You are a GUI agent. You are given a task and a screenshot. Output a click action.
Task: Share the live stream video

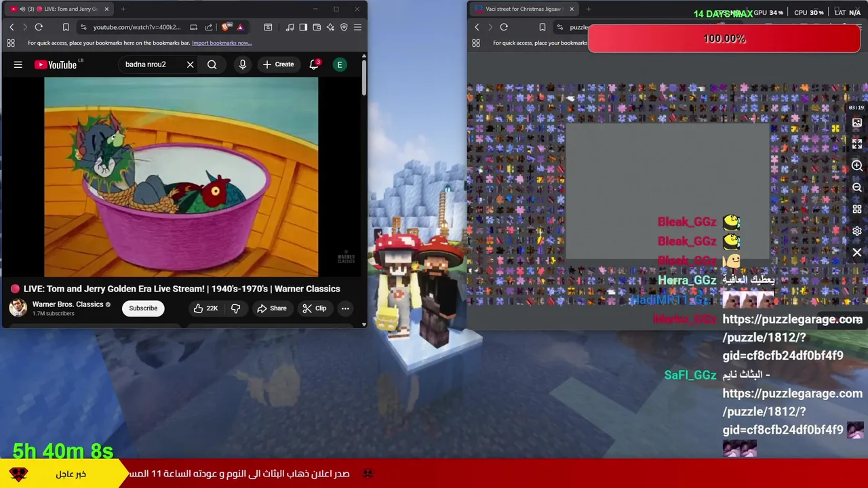tap(271, 308)
